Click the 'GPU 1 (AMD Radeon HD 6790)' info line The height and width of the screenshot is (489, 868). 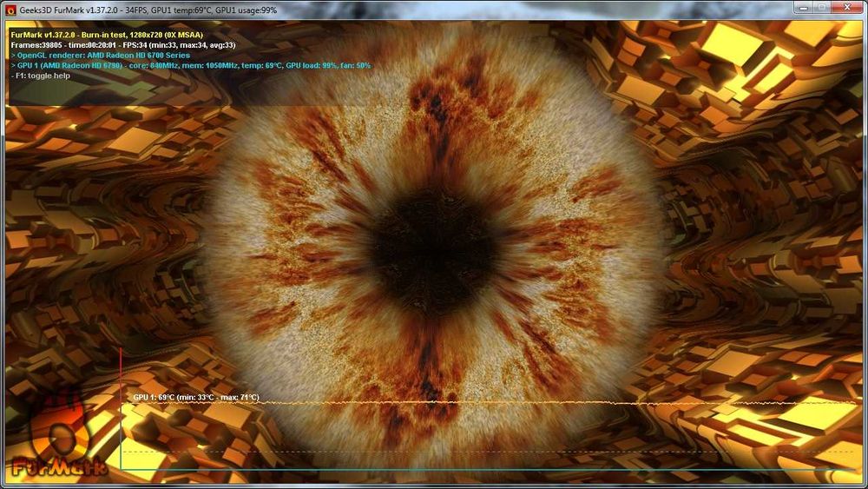(x=191, y=65)
